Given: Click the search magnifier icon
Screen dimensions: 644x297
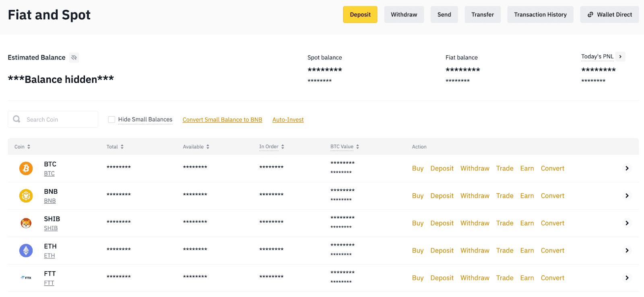Looking at the screenshot, I should pos(17,119).
